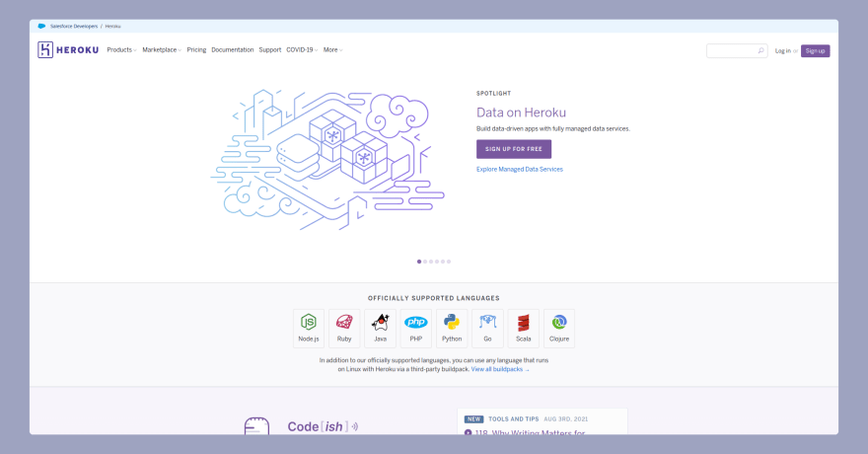Click the TOOLS AND TIPS label
This screenshot has width=868, height=454.
[513, 419]
